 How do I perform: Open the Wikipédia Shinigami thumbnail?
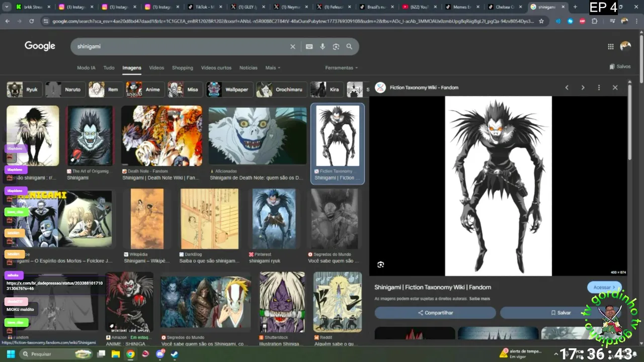(x=147, y=219)
